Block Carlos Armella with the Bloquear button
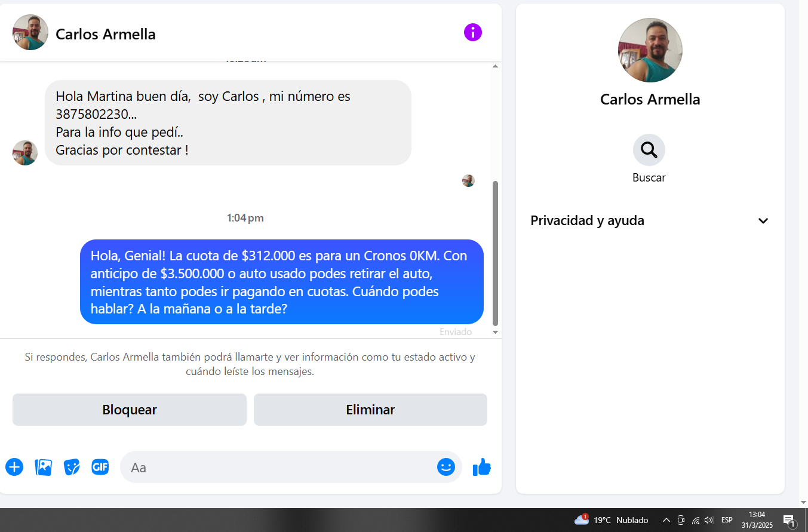 (130, 410)
